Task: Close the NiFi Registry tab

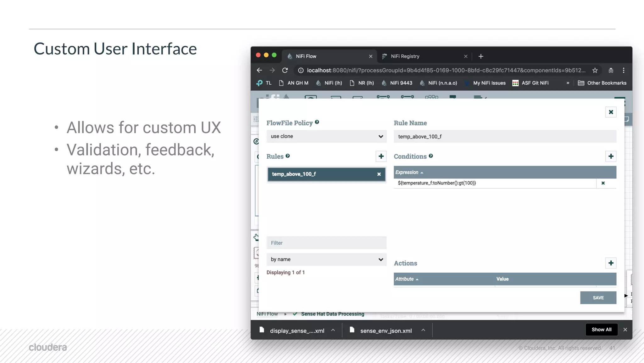Action: click(466, 56)
